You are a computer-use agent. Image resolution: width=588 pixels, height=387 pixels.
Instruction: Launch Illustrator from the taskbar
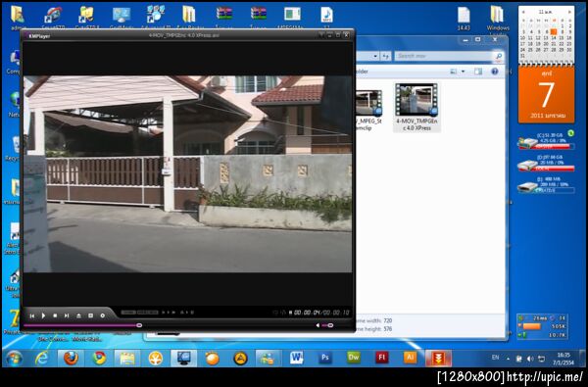(410, 359)
